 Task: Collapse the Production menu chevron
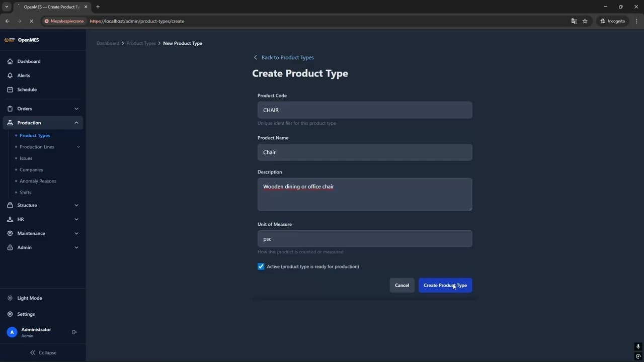(x=76, y=123)
